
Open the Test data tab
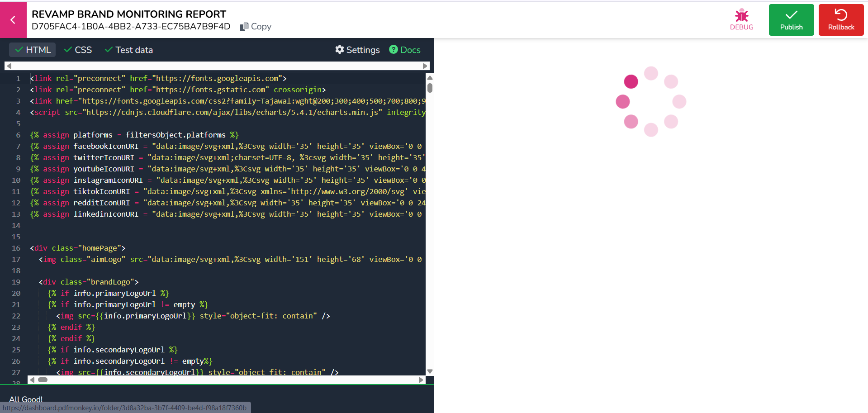tap(134, 50)
